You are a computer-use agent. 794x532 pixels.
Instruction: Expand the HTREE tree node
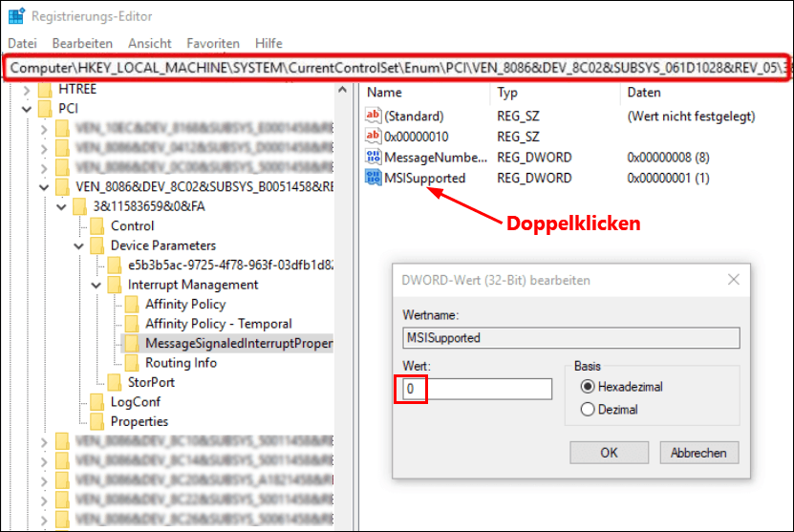pos(27,90)
